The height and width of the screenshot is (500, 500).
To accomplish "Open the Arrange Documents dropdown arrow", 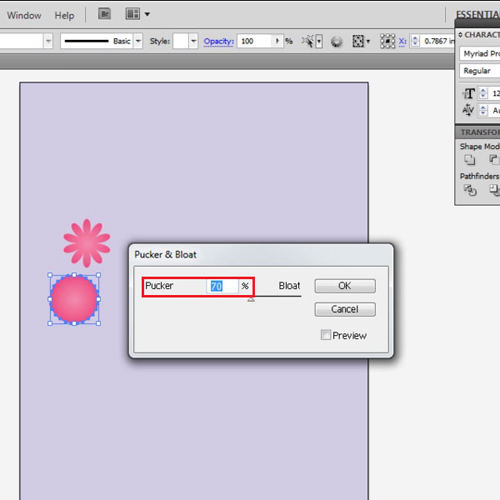I will [147, 14].
